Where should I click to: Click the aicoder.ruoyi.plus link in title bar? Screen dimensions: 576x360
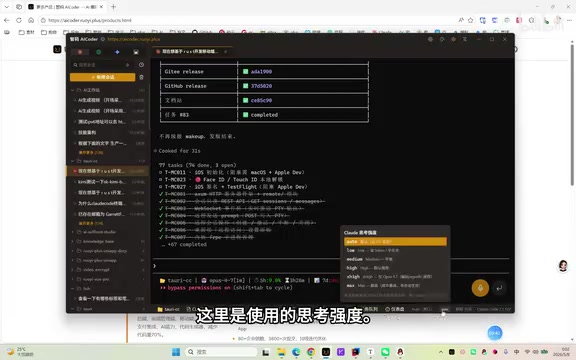pyautogui.click(x=134, y=39)
